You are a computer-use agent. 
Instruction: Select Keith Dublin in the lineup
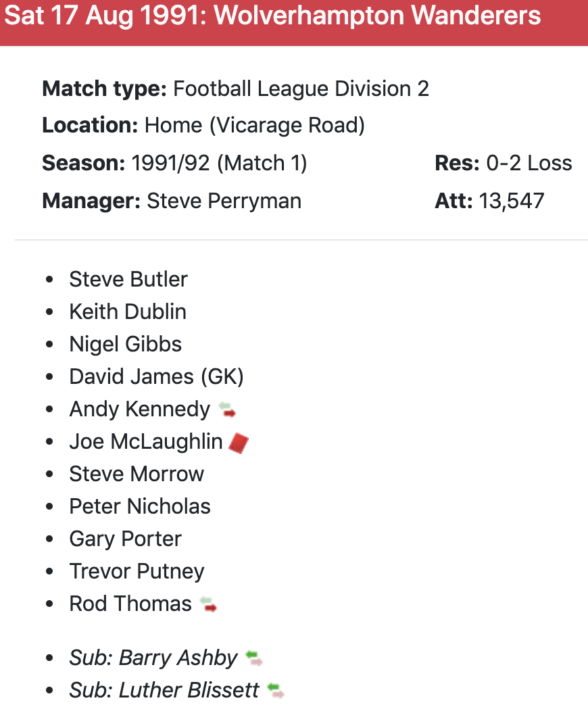[128, 312]
